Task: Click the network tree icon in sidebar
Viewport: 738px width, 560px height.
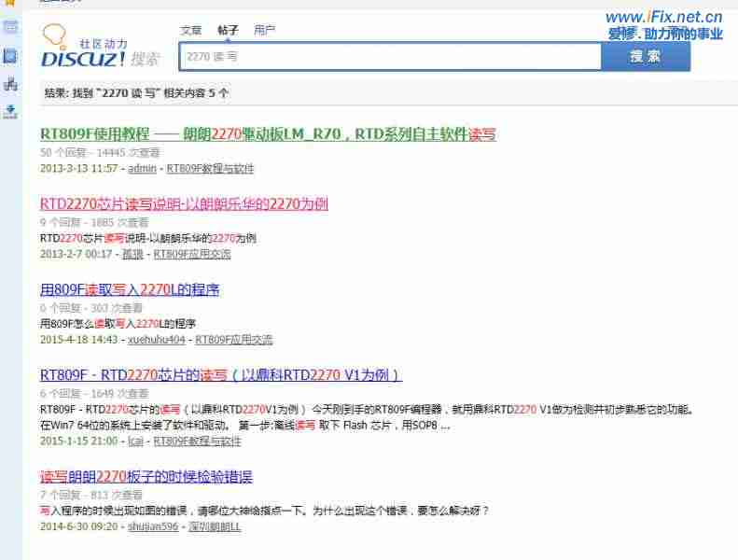Action: (x=10, y=84)
